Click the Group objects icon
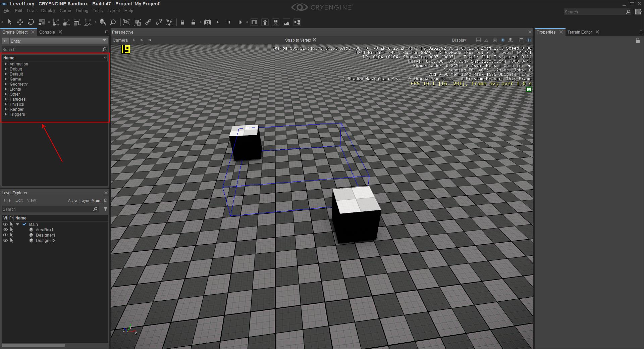Screen dimensions: 644x349 (126, 22)
